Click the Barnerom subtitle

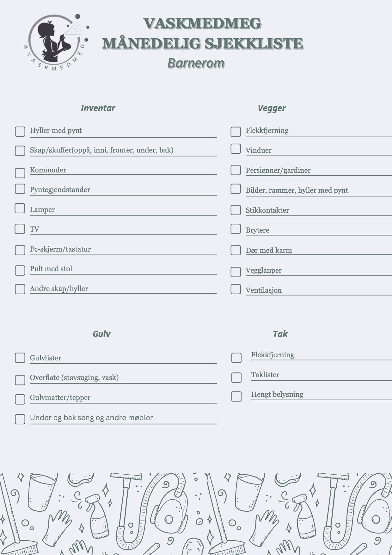tap(196, 63)
